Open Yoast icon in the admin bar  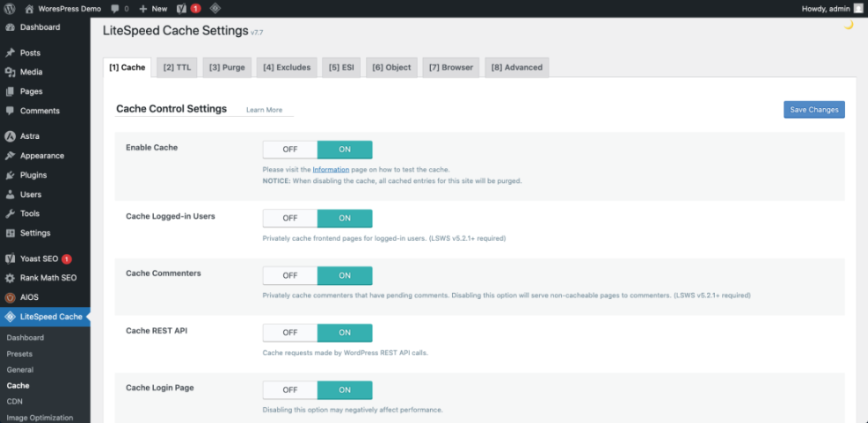point(181,8)
